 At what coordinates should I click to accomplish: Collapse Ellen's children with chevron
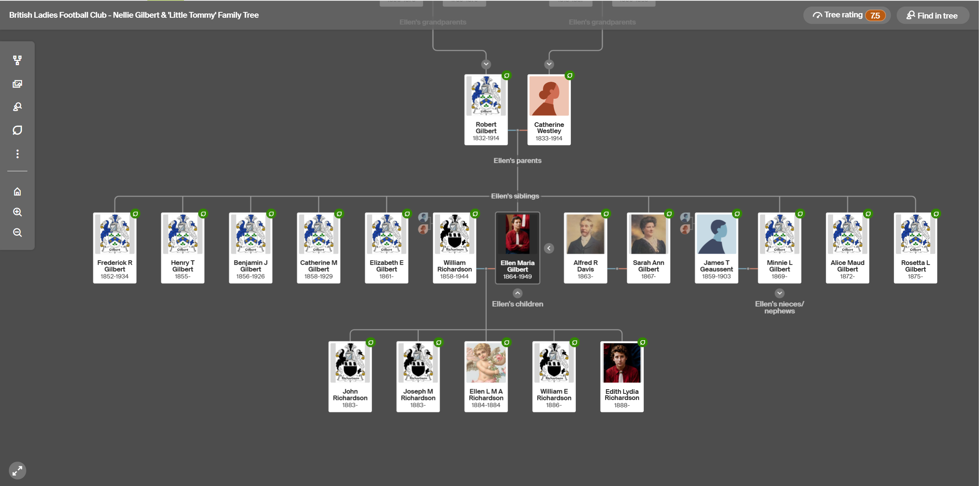coord(518,293)
